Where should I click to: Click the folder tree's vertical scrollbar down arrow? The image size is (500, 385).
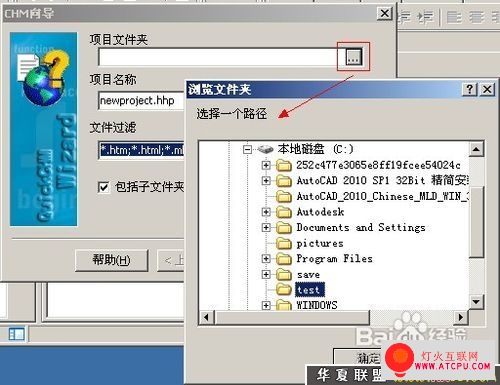click(476, 302)
